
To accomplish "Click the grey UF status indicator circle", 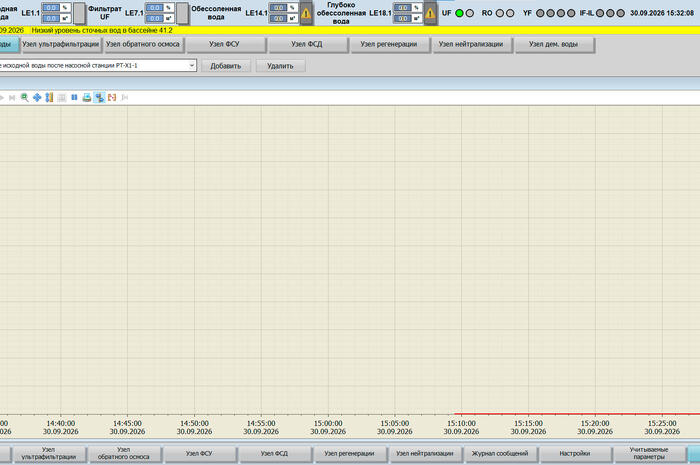I will coord(470,13).
